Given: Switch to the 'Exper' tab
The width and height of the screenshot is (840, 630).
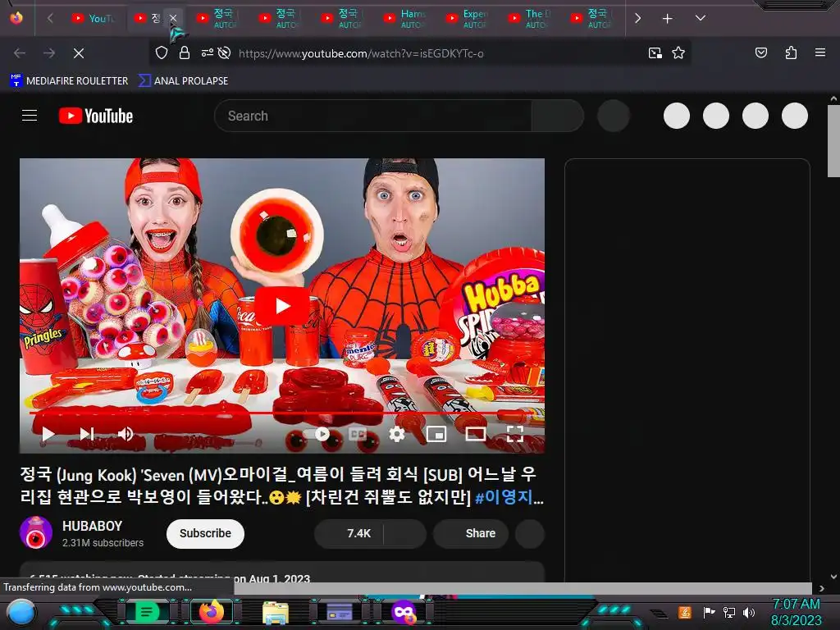Looking at the screenshot, I should [468, 19].
